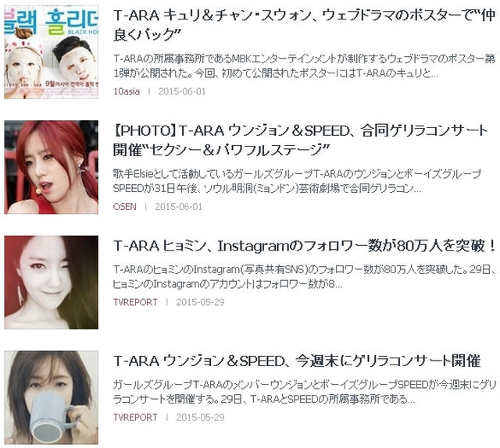Click the OSEN source link
Viewport: 500px width, 448px height.
pos(125,207)
